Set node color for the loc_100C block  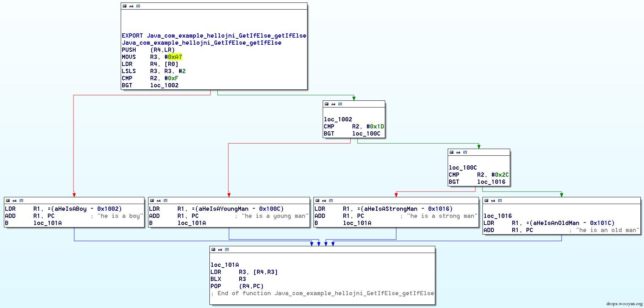[x=452, y=152]
